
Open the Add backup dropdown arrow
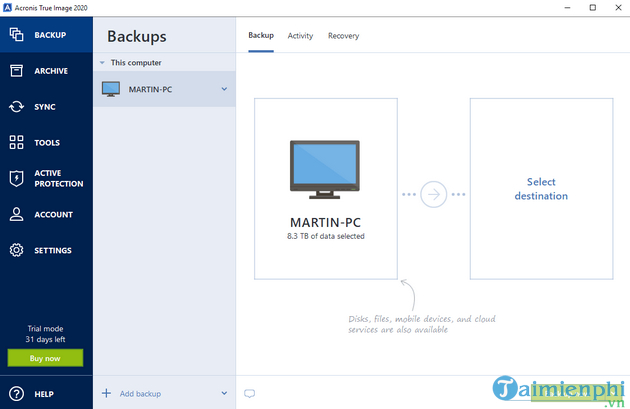point(224,393)
